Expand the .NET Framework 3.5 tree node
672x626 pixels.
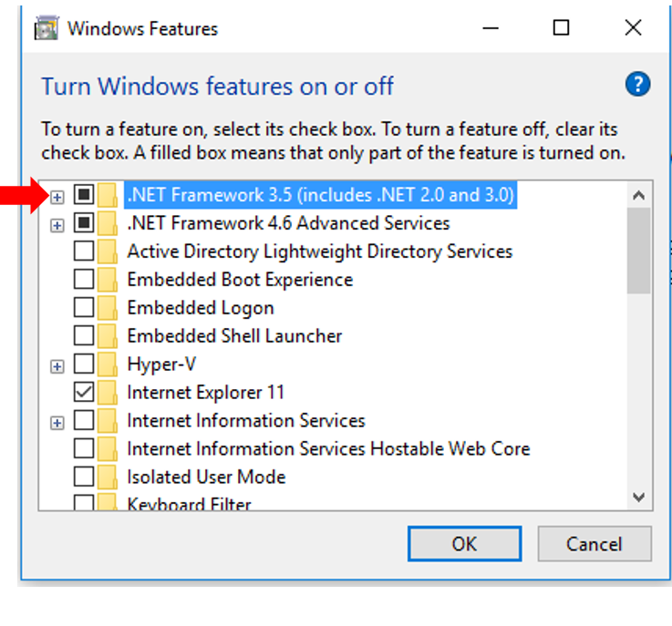57,196
